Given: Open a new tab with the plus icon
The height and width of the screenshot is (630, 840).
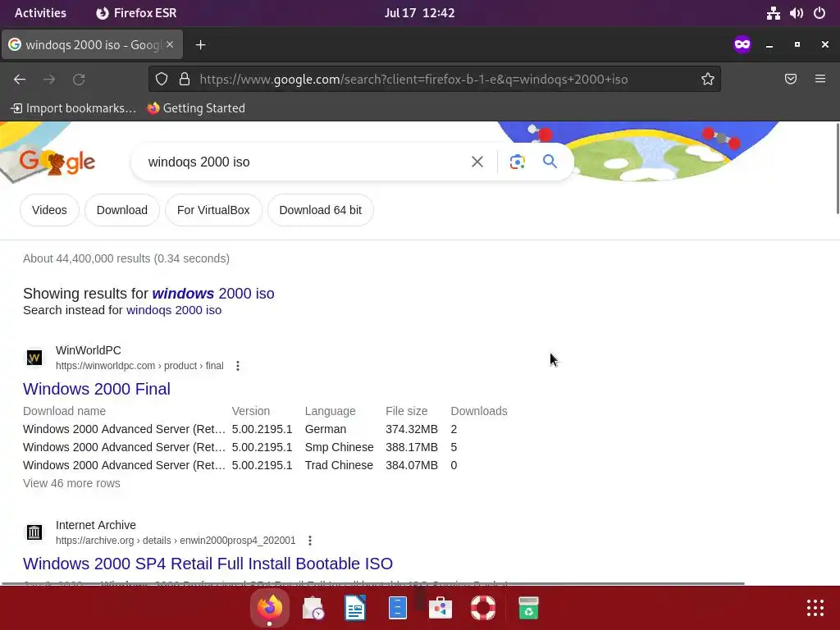Looking at the screenshot, I should click(x=200, y=45).
